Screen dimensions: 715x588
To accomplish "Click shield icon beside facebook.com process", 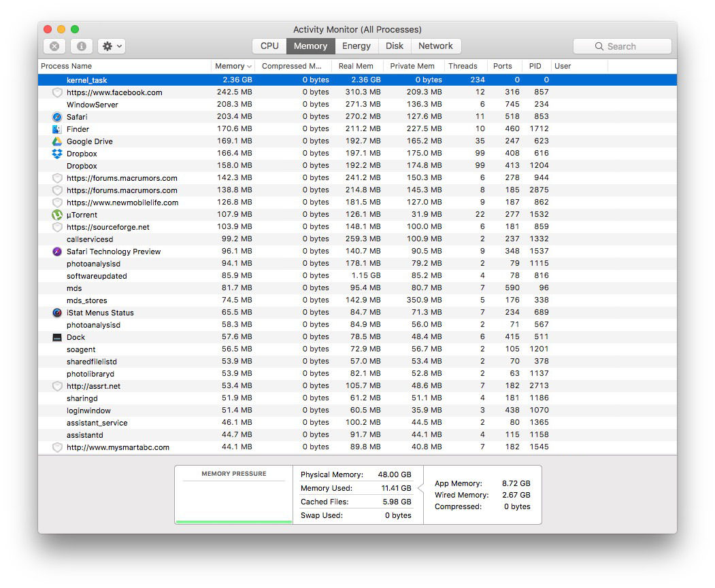I will click(57, 92).
